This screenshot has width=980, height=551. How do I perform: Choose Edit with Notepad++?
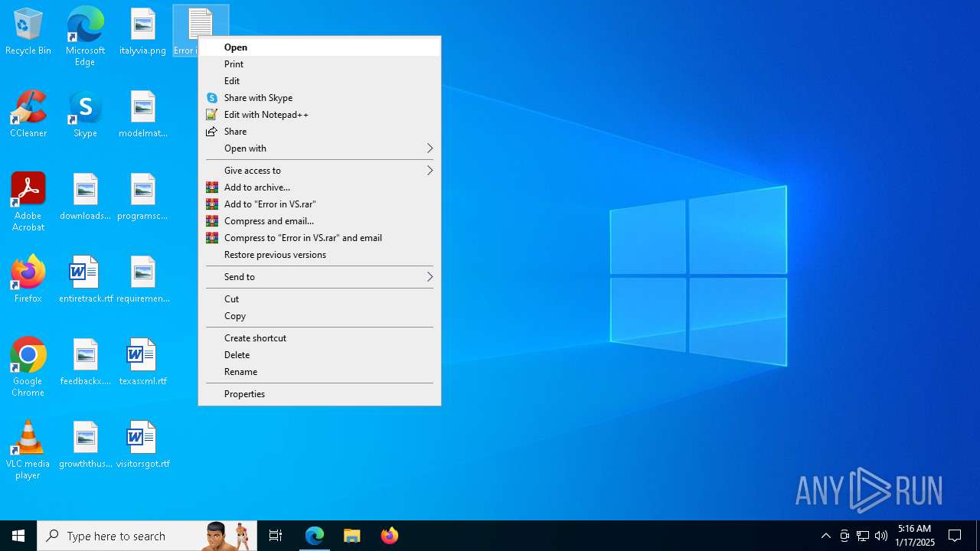click(319, 115)
